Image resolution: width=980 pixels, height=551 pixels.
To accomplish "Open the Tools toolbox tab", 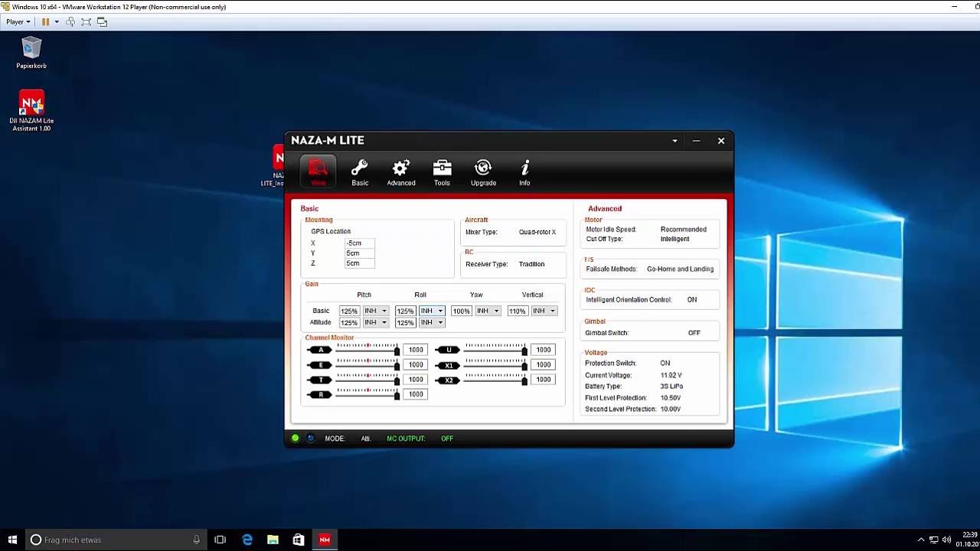I will (x=442, y=172).
